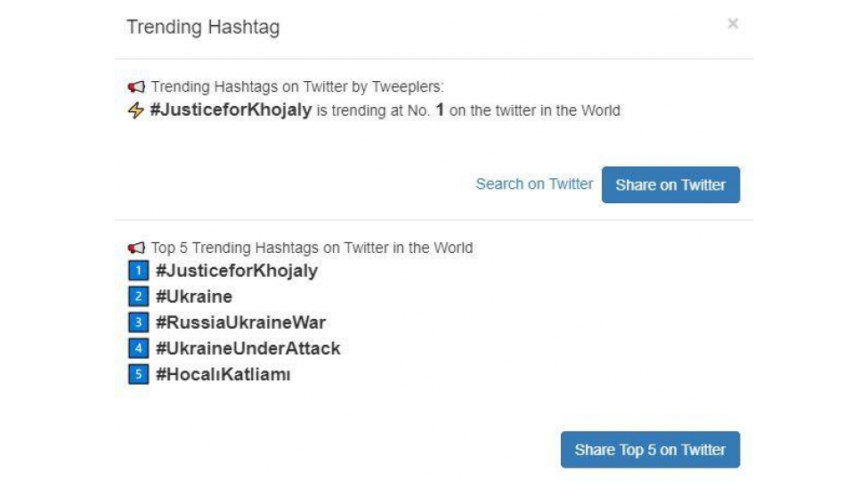Click the bold No. 1 ranking number

click(x=439, y=111)
